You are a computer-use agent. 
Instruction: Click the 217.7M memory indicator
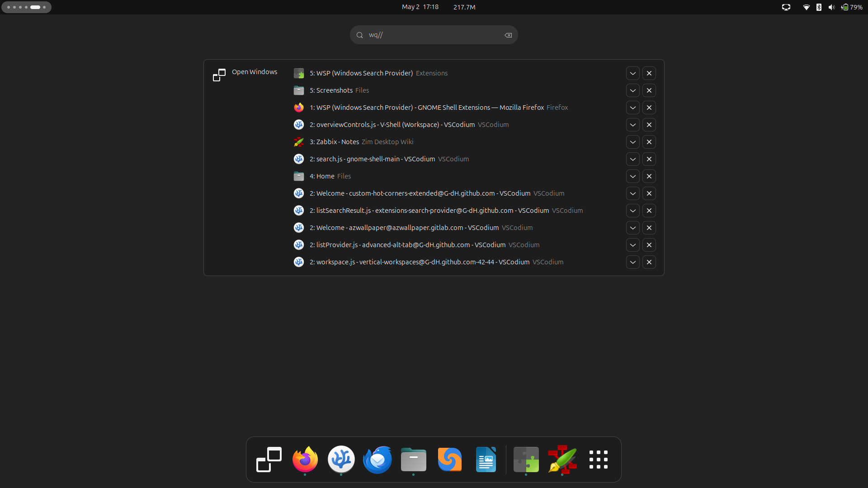(464, 7)
